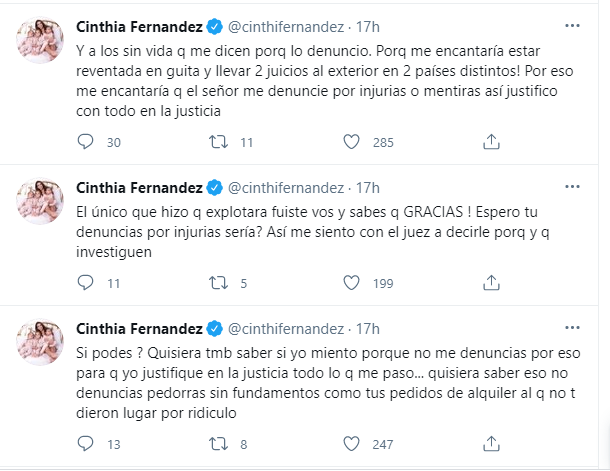Reply to the second tweet with 11 replies

click(x=84, y=284)
